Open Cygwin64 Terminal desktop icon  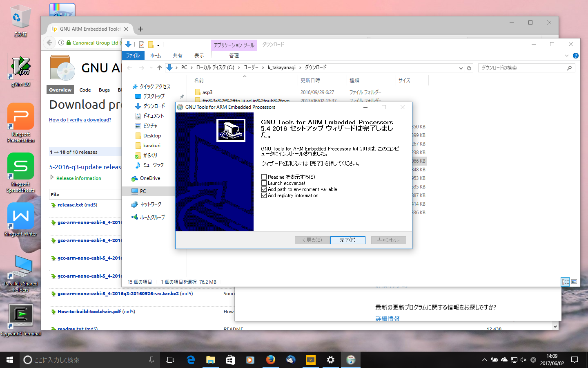coord(21,320)
